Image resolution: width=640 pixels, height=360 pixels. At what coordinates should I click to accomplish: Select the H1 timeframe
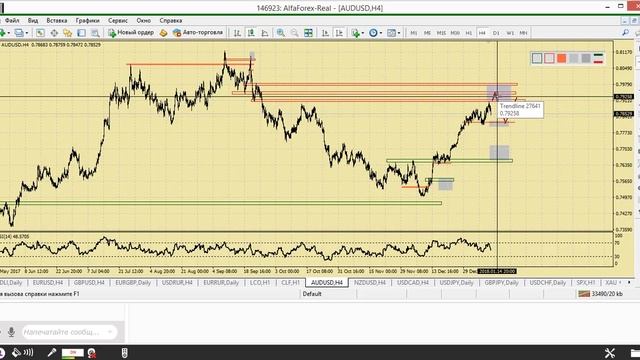pos(469,33)
